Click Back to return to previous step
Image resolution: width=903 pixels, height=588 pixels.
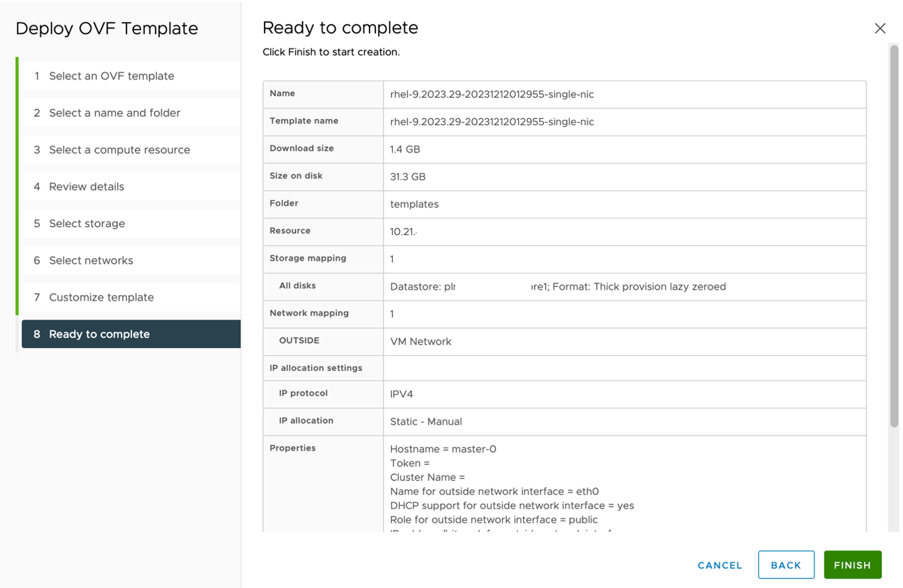pos(786,565)
